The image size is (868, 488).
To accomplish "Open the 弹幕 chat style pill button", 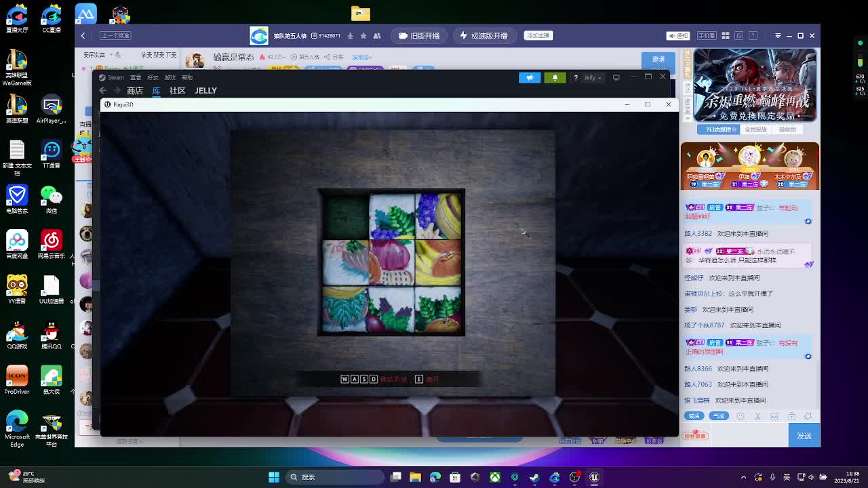I will coord(694,416).
